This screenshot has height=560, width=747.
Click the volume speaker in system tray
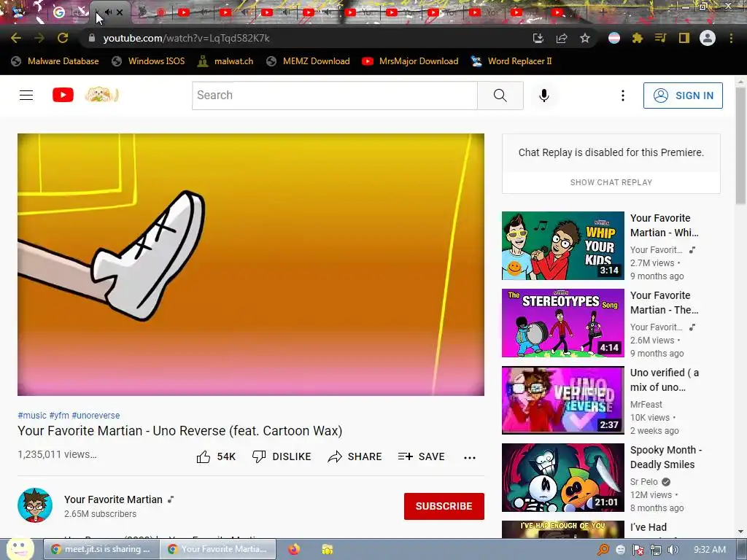point(673,550)
